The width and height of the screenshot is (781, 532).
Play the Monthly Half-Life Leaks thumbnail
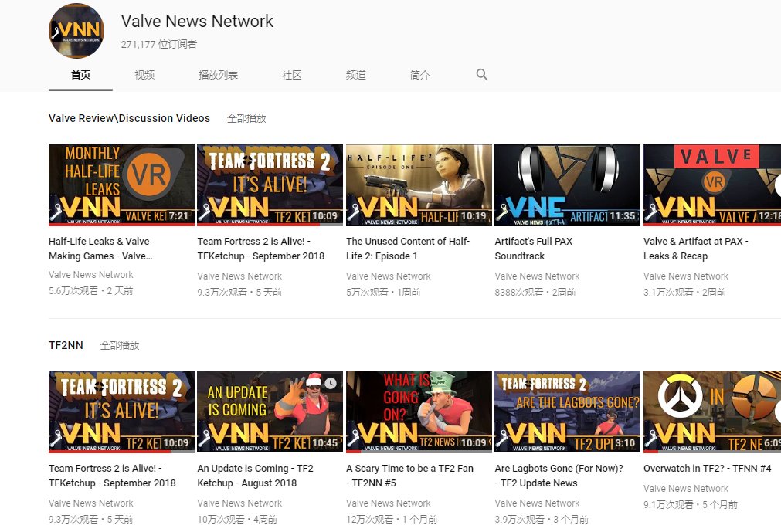(121, 185)
